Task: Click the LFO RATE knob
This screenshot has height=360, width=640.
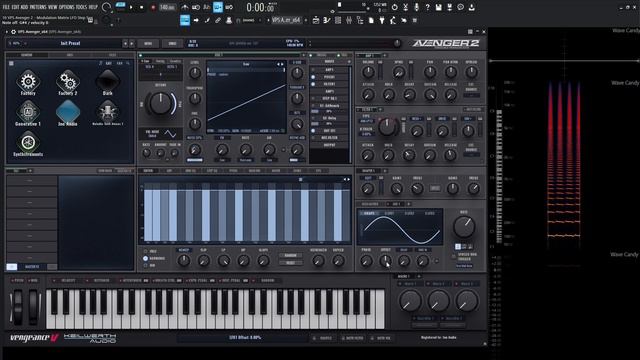Action: (464, 227)
